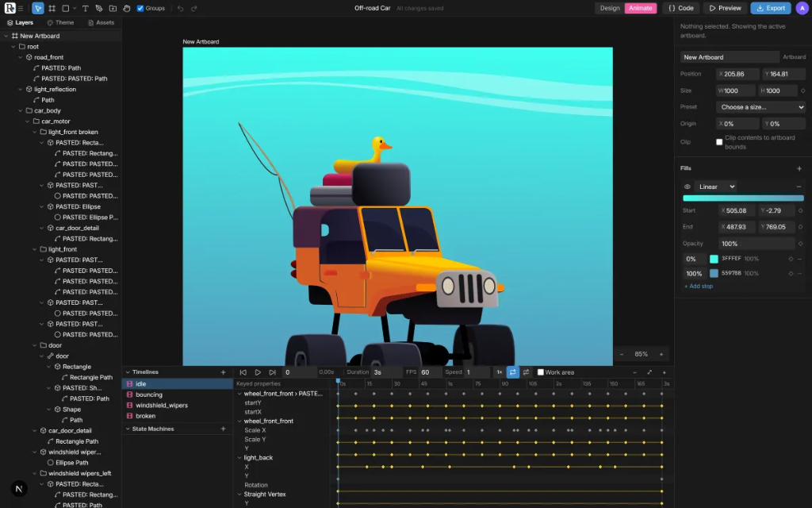Select the light_reflection layer

(55, 89)
